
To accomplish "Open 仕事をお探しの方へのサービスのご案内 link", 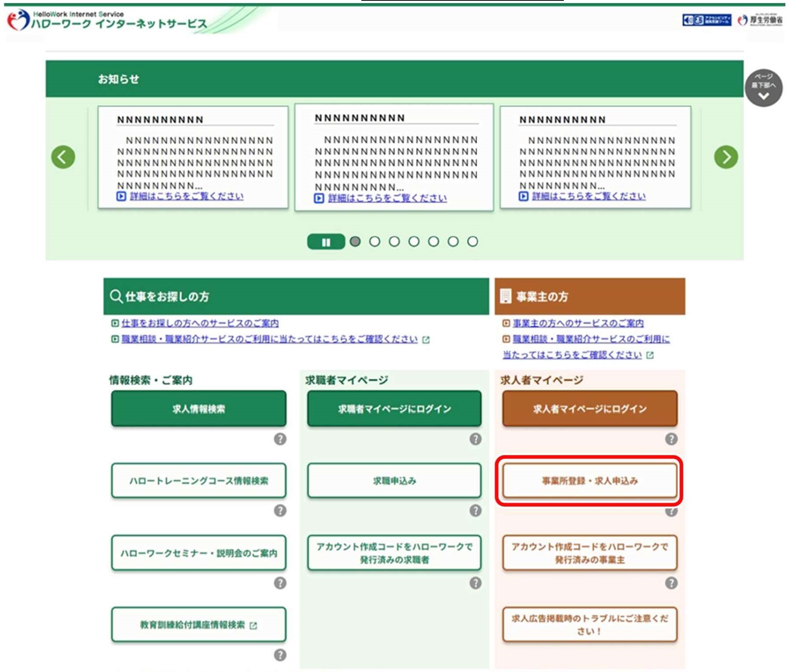I will coord(200,323).
